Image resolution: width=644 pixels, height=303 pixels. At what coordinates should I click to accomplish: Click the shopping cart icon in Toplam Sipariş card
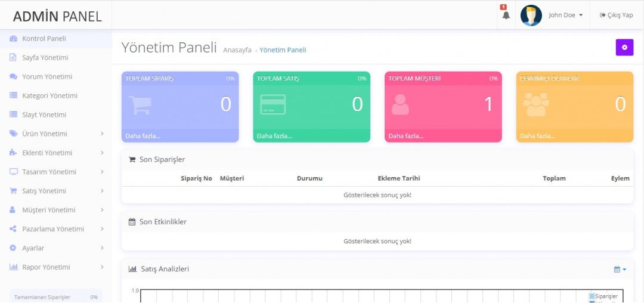coord(140,104)
